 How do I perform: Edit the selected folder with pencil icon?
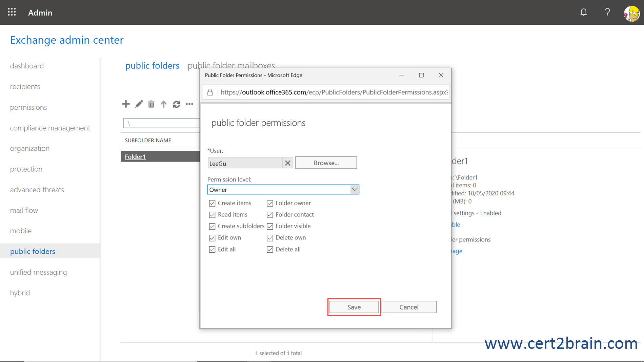(139, 104)
